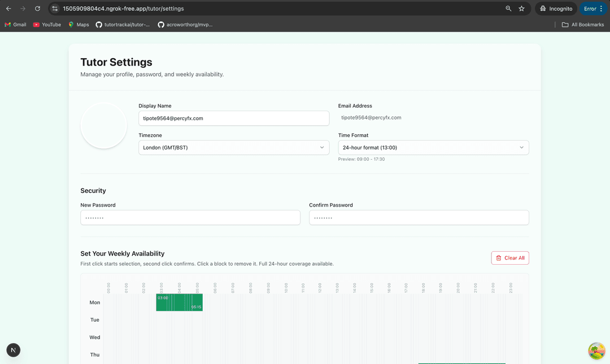Open the zoom magnifier icon in address bar
610x364 pixels.
click(x=508, y=8)
